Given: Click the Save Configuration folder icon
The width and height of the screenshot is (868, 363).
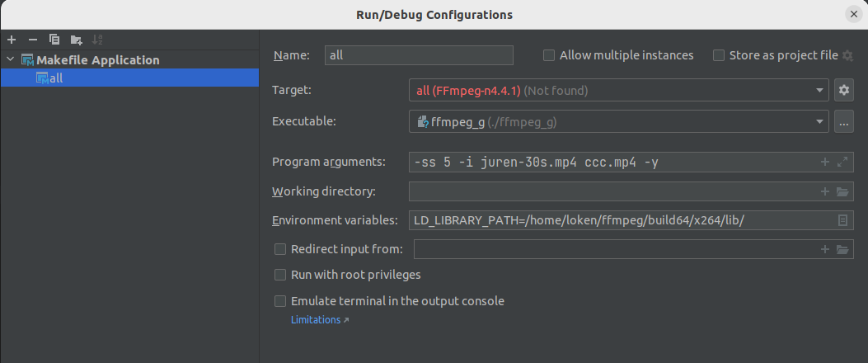Looking at the screenshot, I should click(x=76, y=40).
